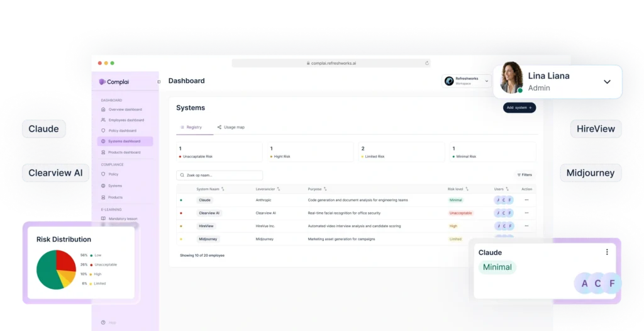Expand the Lina Liana admin profile dropdown
The width and height of the screenshot is (644, 331).
607,82
